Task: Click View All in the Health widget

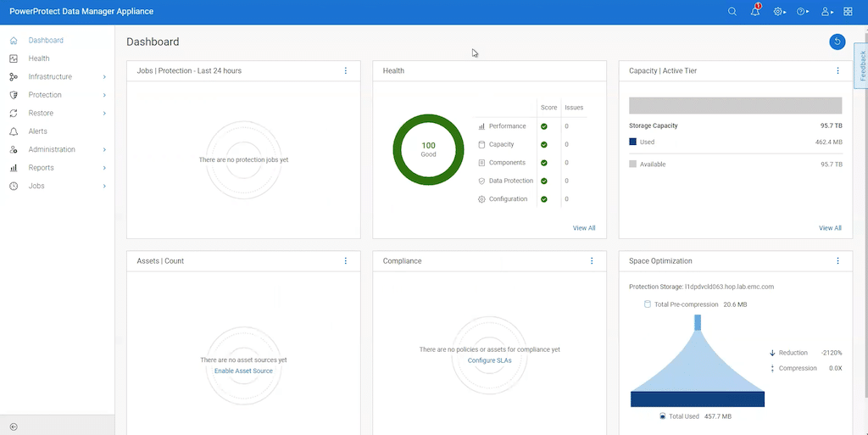Action: 584,228
